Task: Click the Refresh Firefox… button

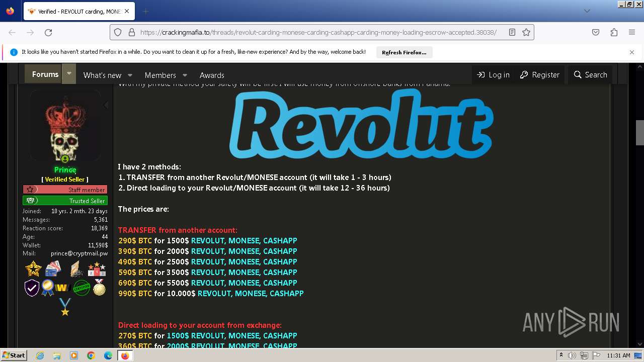Action: (404, 52)
